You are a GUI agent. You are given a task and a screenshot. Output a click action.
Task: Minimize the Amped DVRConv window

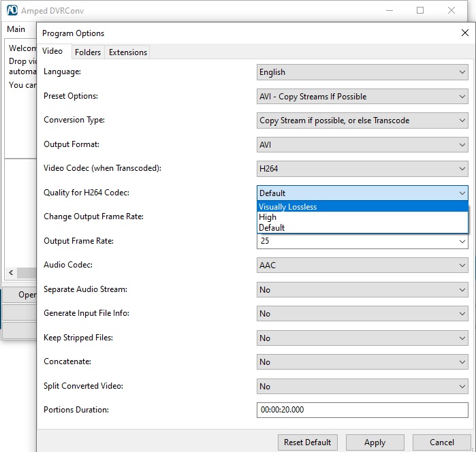click(x=390, y=10)
